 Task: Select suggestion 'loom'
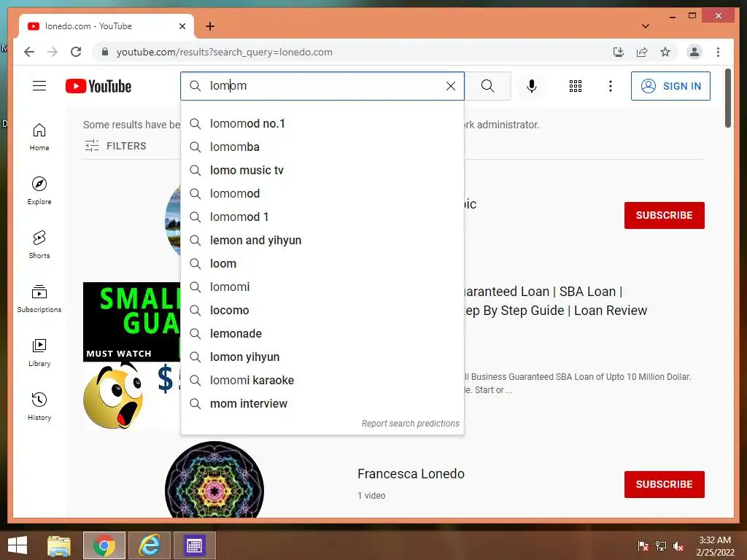coord(322,264)
